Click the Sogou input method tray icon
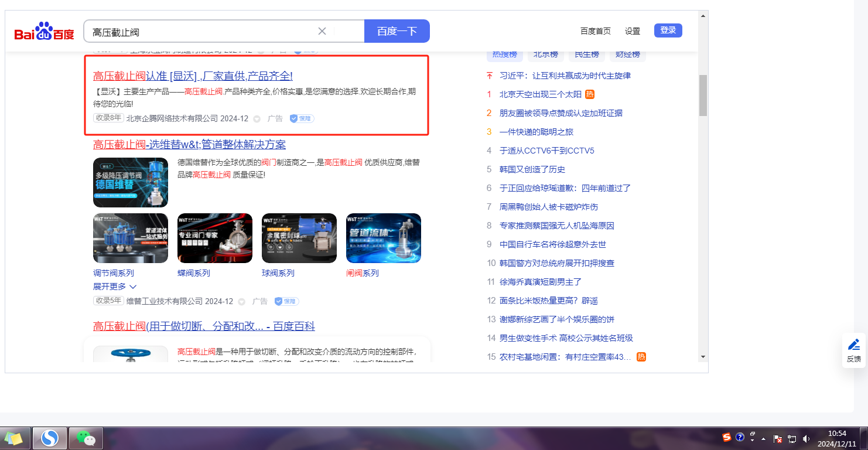The image size is (868, 450). 727,437
